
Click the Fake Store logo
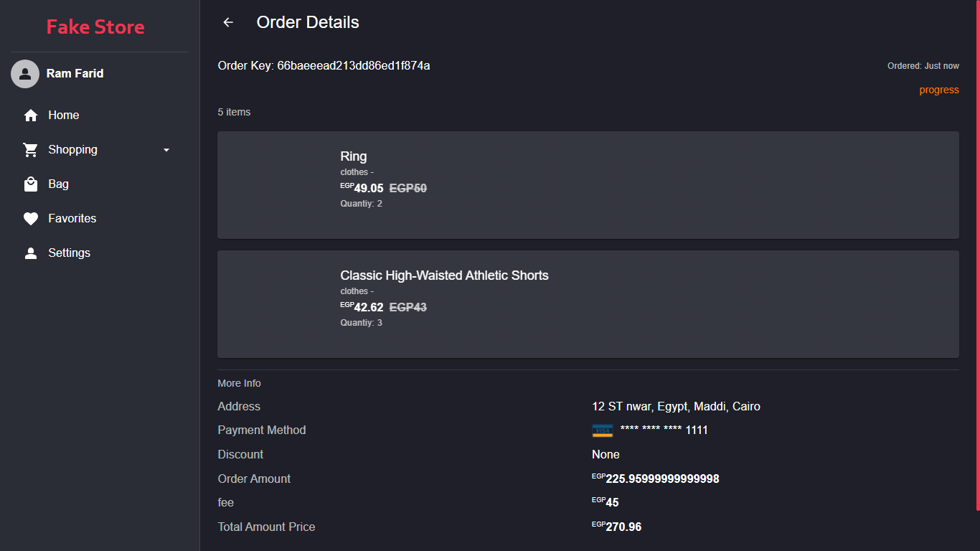(x=95, y=27)
